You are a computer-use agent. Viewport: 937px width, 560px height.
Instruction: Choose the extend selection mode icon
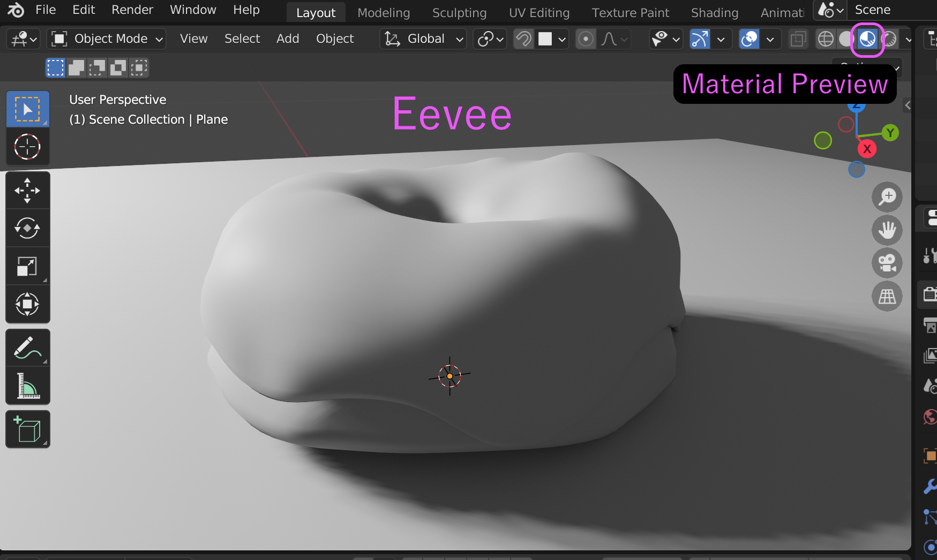coord(76,68)
